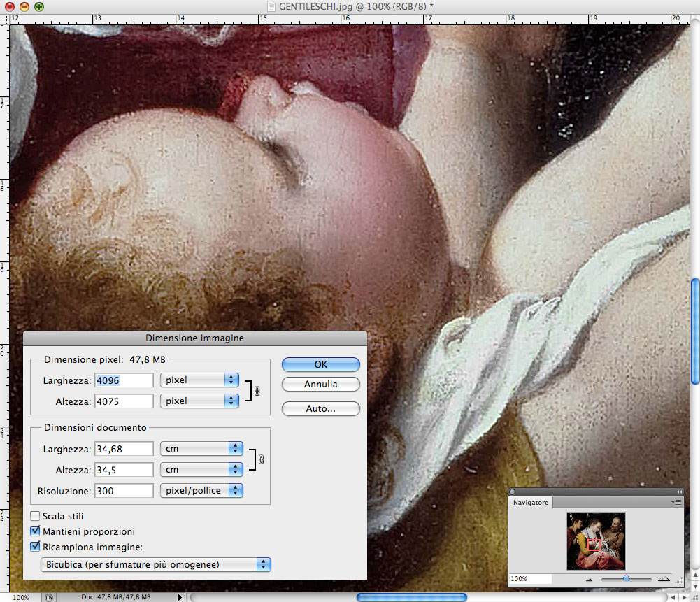Click the status bar icon beside the zoom field
The height and width of the screenshot is (602, 700).
point(49,598)
